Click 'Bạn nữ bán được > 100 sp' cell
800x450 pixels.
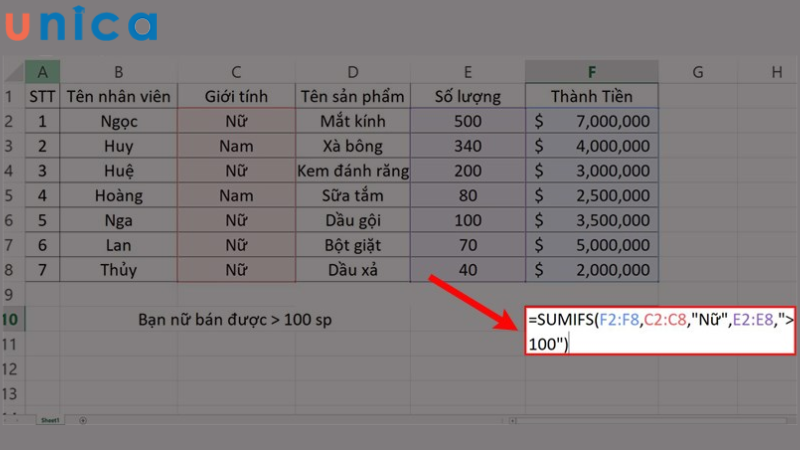click(x=235, y=319)
